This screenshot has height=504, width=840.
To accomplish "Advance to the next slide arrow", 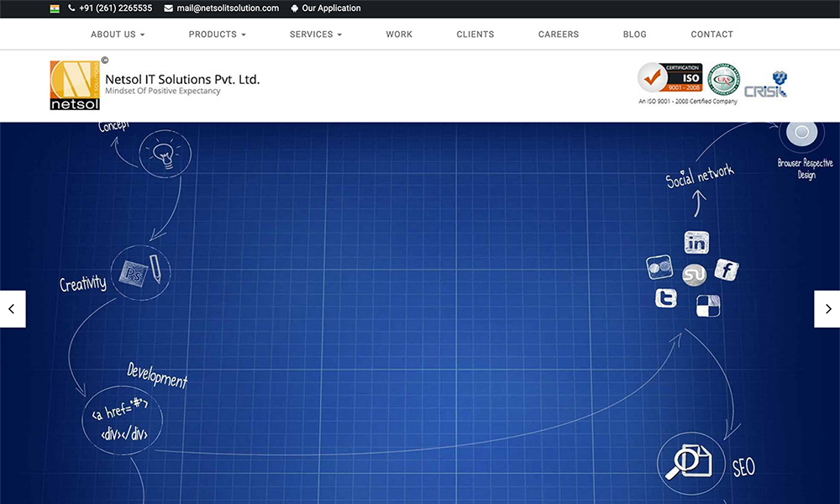I will [827, 309].
